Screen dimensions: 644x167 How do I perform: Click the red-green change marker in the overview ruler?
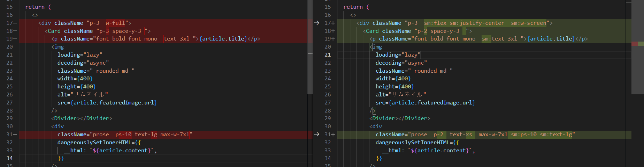pyautogui.click(x=638, y=44)
